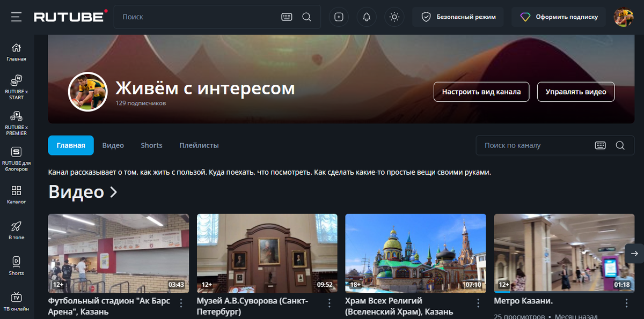Image resolution: width=644 pixels, height=319 pixels.
Task: Open user profile avatar menu
Action: [624, 17]
